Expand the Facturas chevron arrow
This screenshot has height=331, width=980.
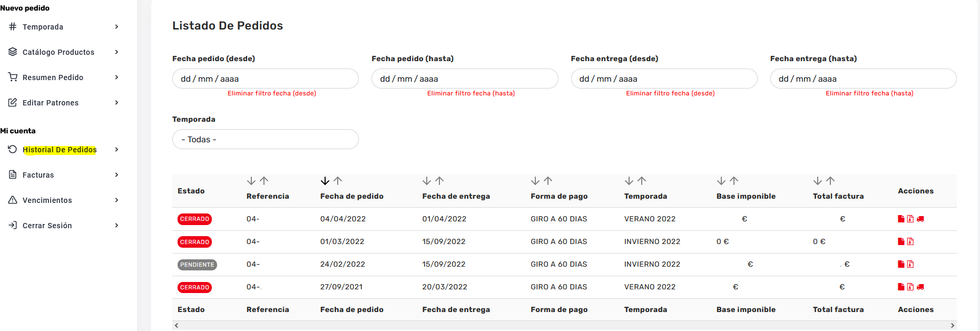click(x=116, y=175)
